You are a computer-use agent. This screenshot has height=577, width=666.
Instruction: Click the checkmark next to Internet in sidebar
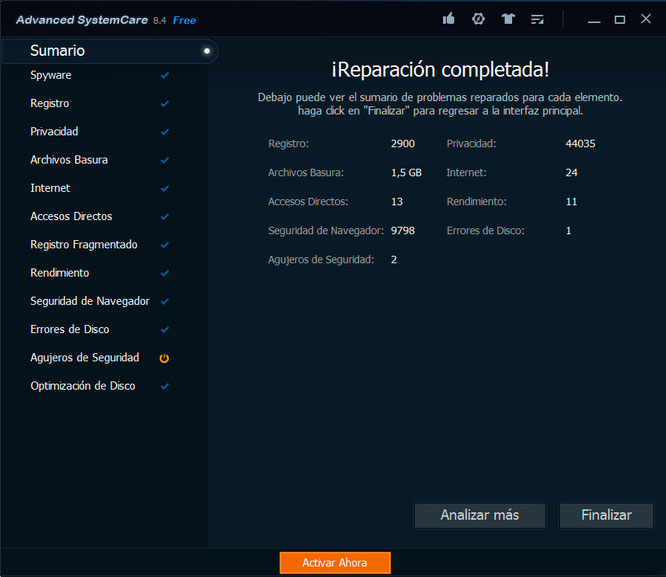165,188
